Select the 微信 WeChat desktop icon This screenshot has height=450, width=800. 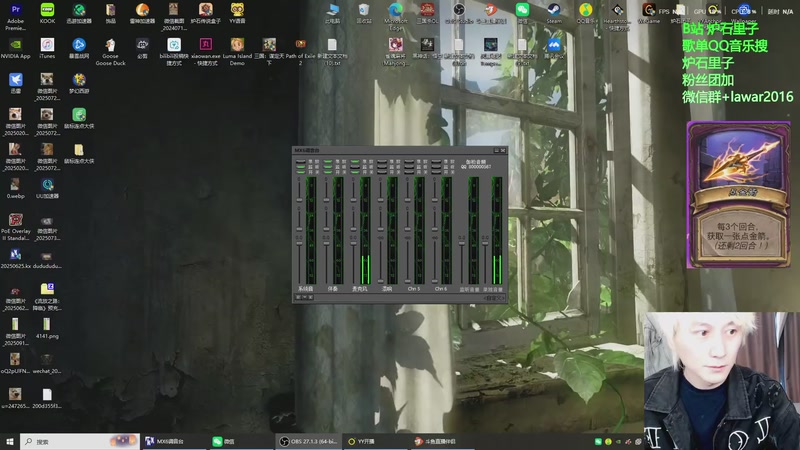(522, 14)
